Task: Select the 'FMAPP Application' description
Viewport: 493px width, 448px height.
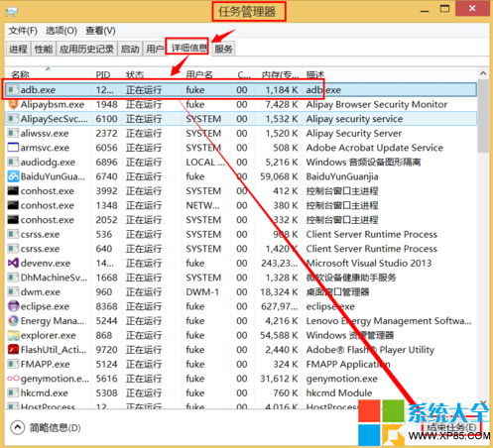Action: tap(348, 364)
